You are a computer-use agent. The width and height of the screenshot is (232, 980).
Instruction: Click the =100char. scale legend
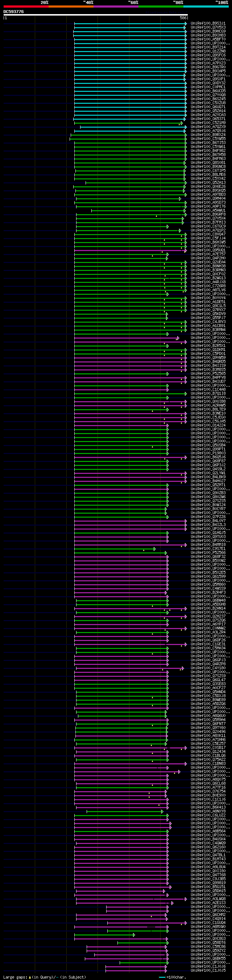coord(172,977)
